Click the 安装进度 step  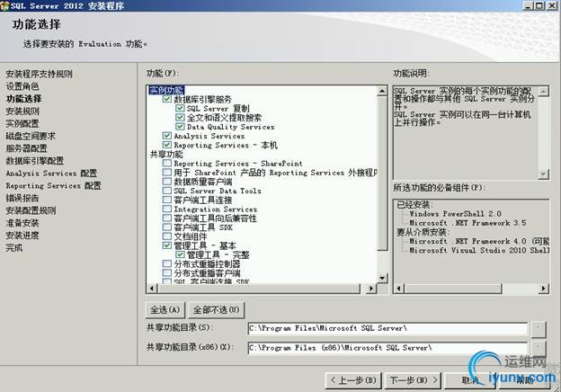22,236
